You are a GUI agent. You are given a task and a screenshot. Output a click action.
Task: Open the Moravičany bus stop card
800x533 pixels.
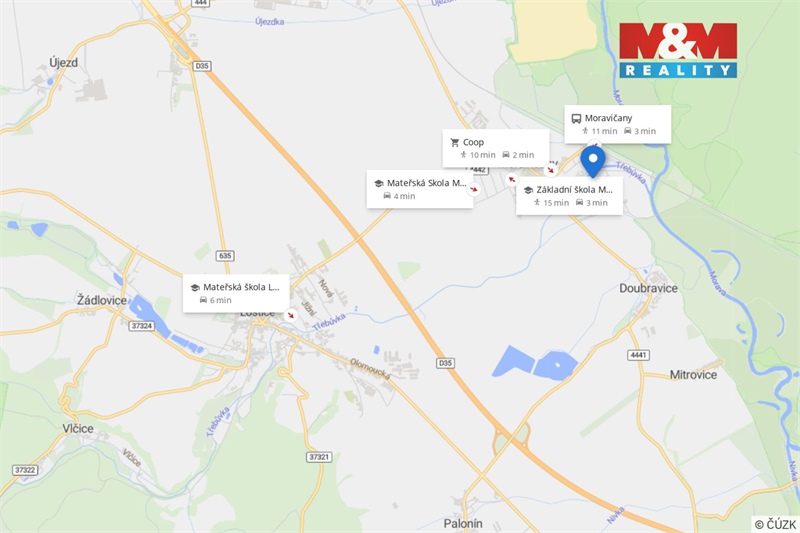[617, 124]
